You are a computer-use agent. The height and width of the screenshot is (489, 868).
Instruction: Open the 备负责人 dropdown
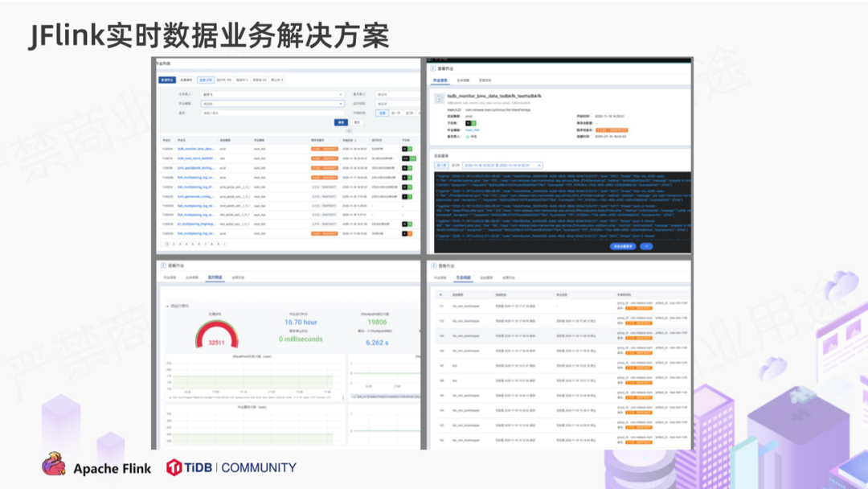coord(398,95)
